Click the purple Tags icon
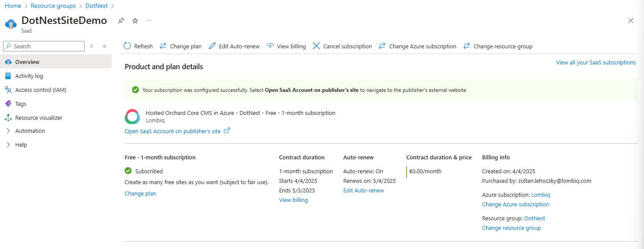Image resolution: width=644 pixels, height=249 pixels. click(8, 104)
